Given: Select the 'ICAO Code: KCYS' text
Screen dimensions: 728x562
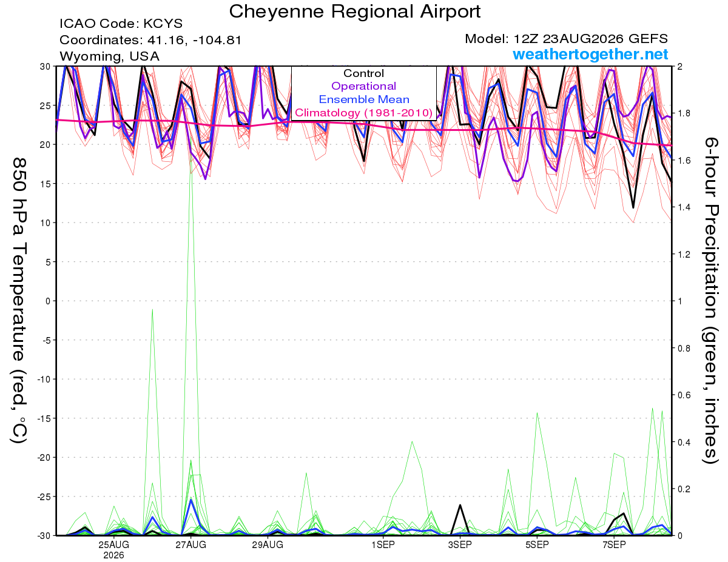Looking at the screenshot, I should point(121,24).
